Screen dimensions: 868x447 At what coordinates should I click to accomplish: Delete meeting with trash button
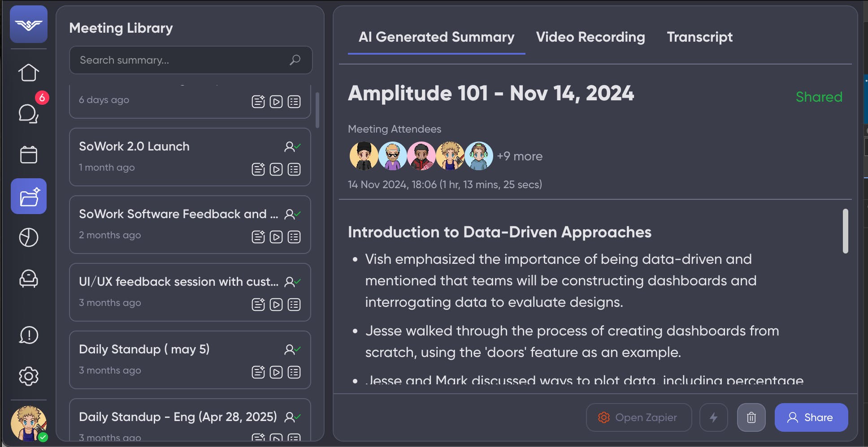point(751,417)
